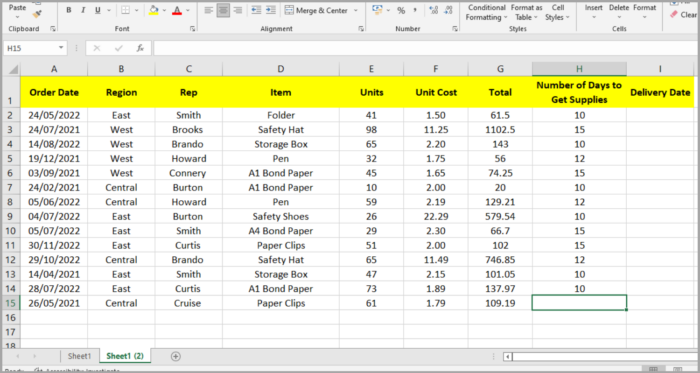Apply red font color
Screen dimensions: 700x373
[x=177, y=10]
